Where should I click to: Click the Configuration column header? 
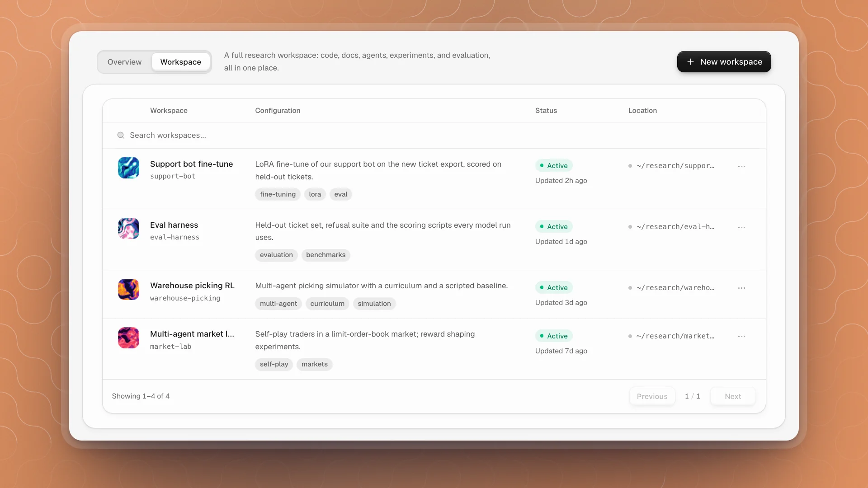pos(278,111)
